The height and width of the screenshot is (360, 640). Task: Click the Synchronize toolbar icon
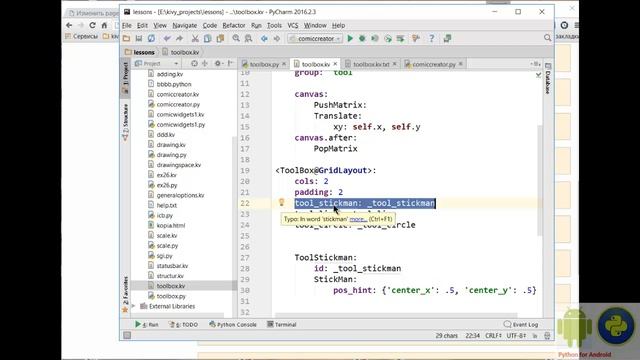coord(151,38)
